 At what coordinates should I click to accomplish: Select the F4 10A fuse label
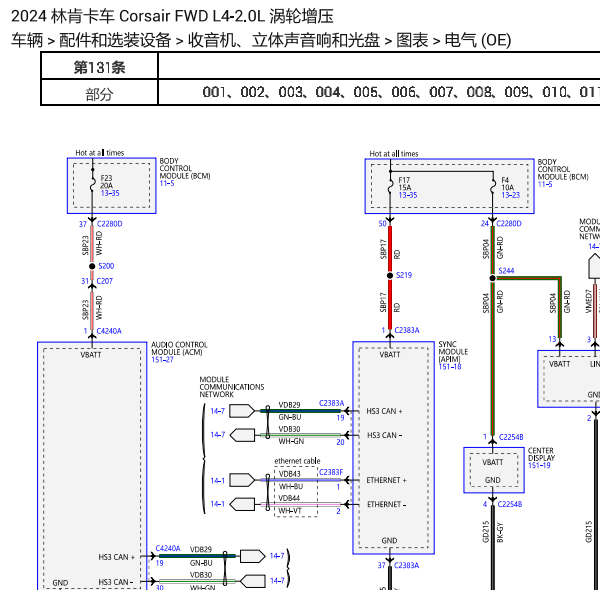[x=507, y=184]
